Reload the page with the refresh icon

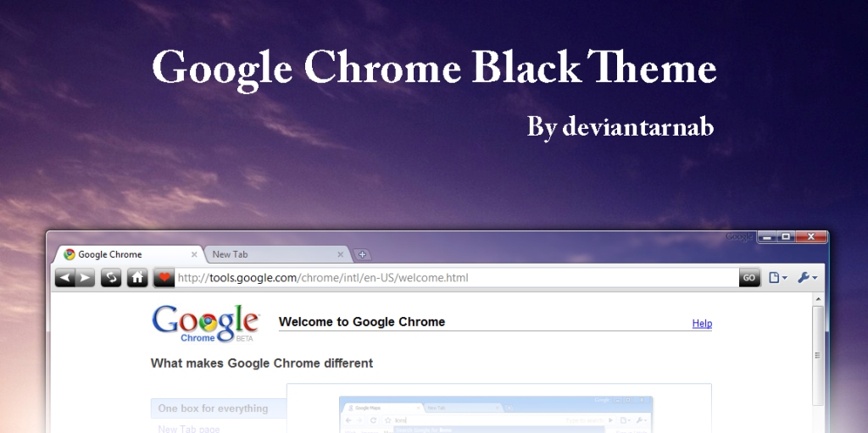111,277
